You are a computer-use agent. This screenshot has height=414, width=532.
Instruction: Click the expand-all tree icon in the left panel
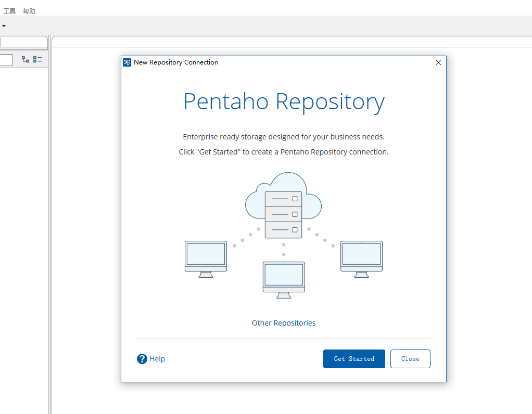[x=26, y=59]
